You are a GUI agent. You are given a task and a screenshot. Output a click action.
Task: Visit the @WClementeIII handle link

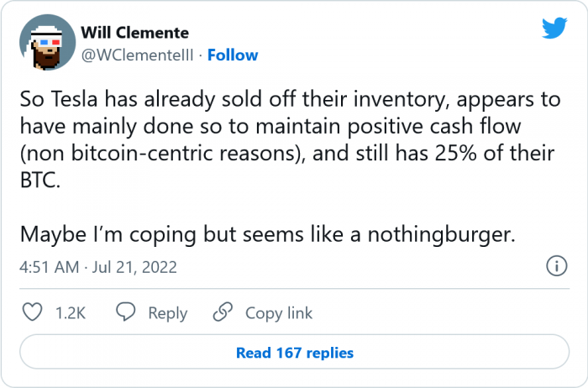click(138, 55)
